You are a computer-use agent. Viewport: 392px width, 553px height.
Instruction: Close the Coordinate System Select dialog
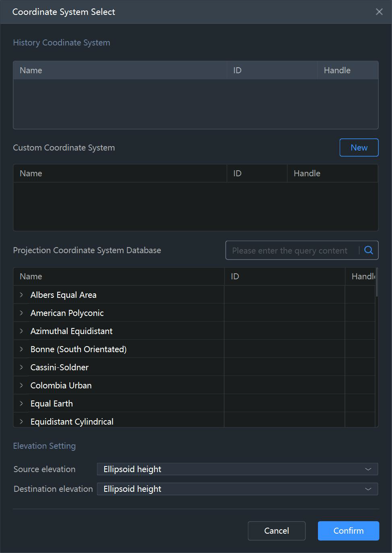(x=379, y=12)
